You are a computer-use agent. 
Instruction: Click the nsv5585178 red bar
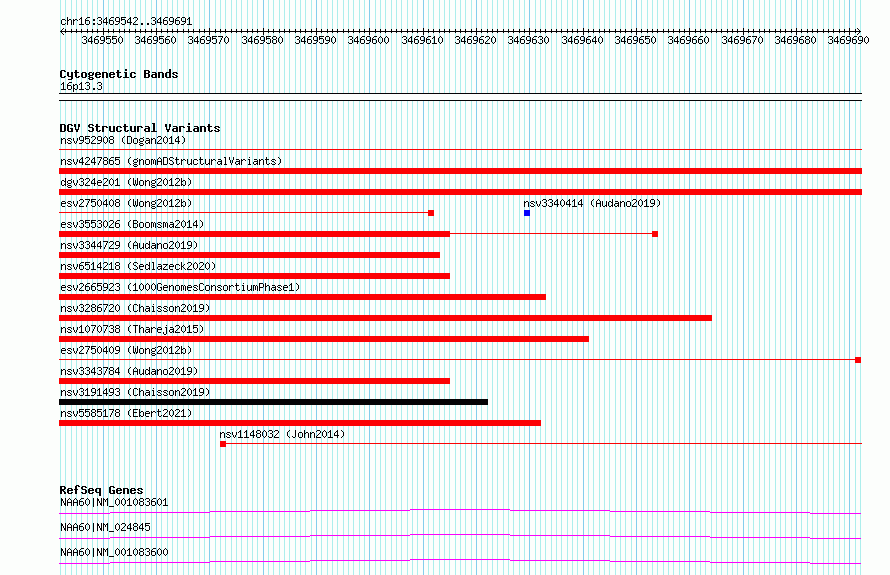coord(300,423)
